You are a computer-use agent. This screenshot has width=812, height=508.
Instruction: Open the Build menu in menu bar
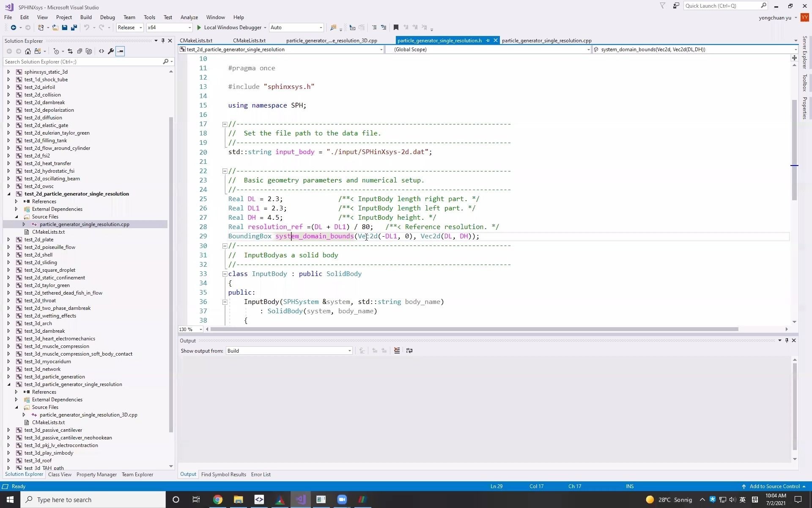pos(85,17)
